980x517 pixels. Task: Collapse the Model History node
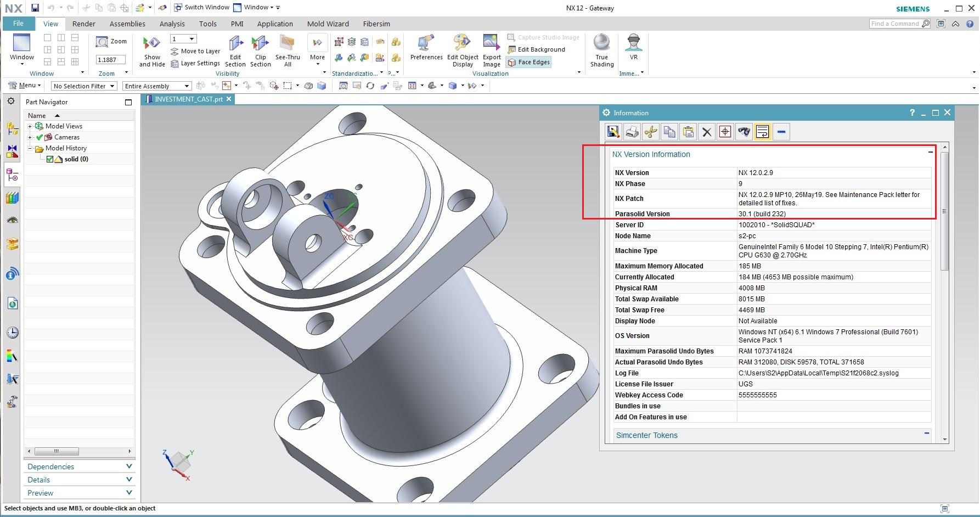coord(30,148)
